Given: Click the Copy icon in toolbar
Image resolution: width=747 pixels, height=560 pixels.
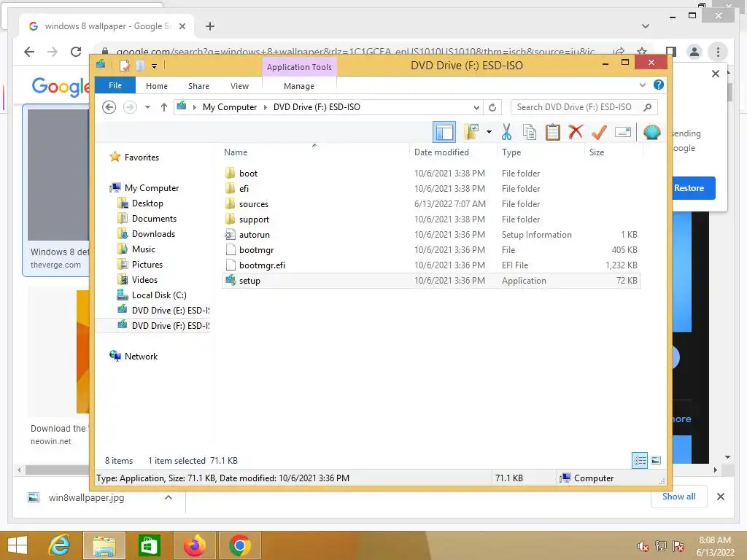Looking at the screenshot, I should (530, 132).
